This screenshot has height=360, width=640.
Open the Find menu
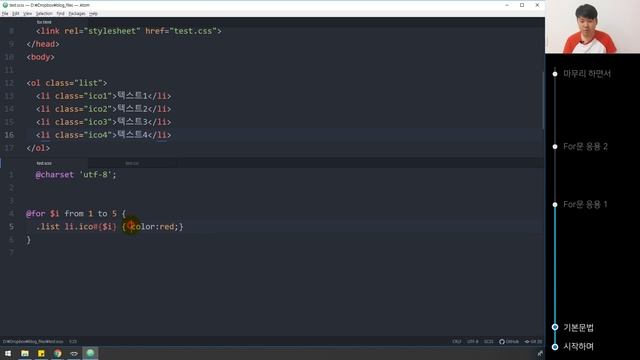(x=60, y=13)
